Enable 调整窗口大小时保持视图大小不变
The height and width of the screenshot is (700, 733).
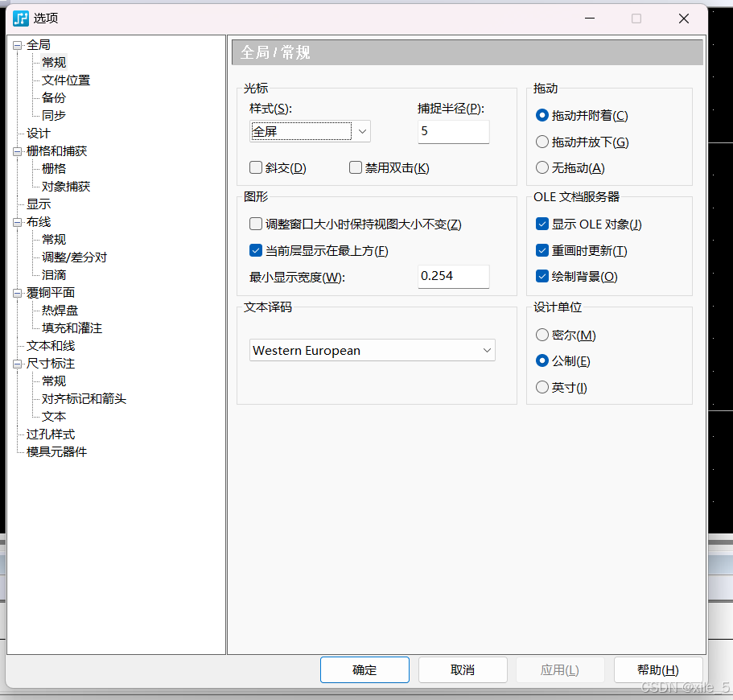pos(254,224)
